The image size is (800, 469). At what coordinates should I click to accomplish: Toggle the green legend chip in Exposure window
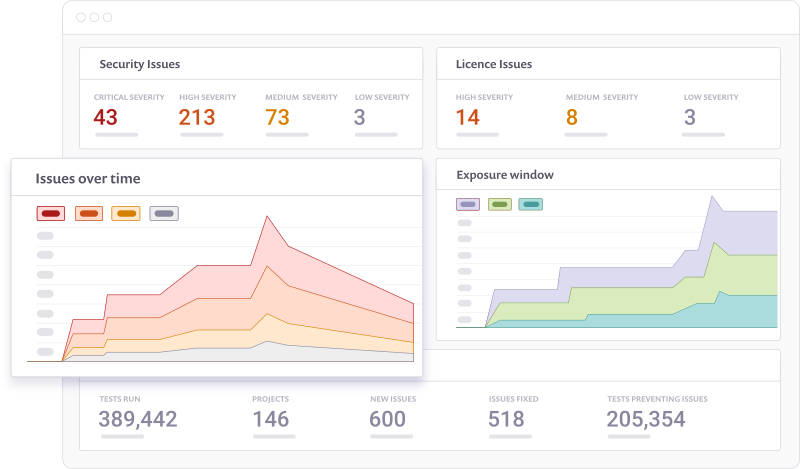click(499, 205)
